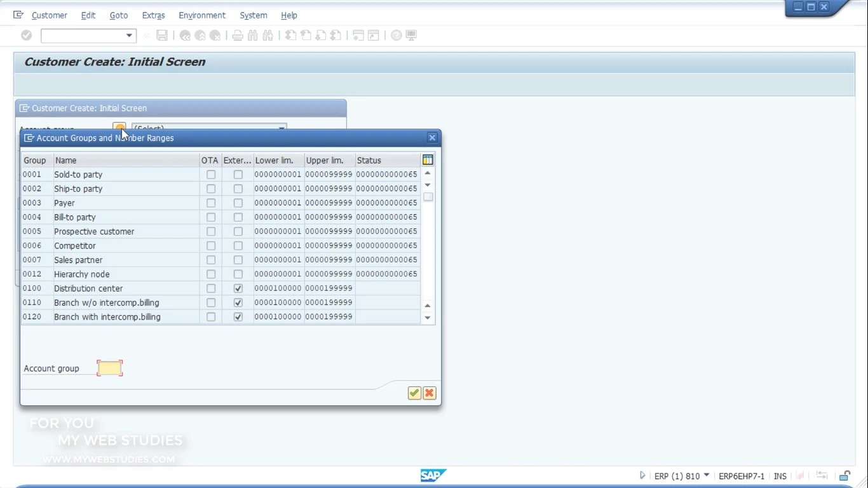Image resolution: width=868 pixels, height=488 pixels.
Task: Close the Account Groups and Number Ranges dialog
Action: pos(432,138)
